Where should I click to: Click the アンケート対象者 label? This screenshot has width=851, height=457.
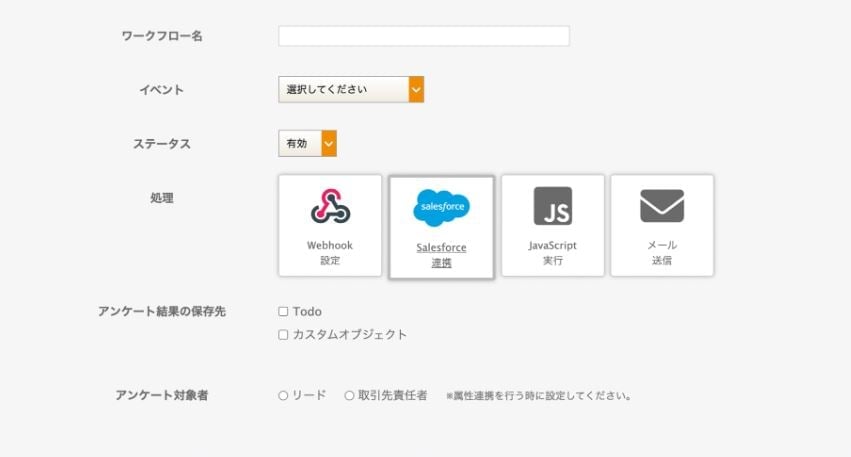click(x=162, y=395)
